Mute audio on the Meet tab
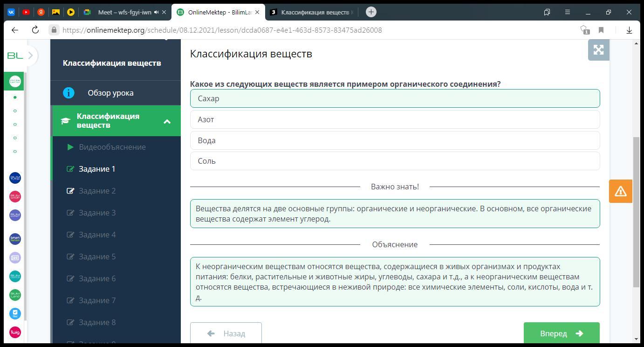This screenshot has width=644, height=347. click(x=157, y=12)
